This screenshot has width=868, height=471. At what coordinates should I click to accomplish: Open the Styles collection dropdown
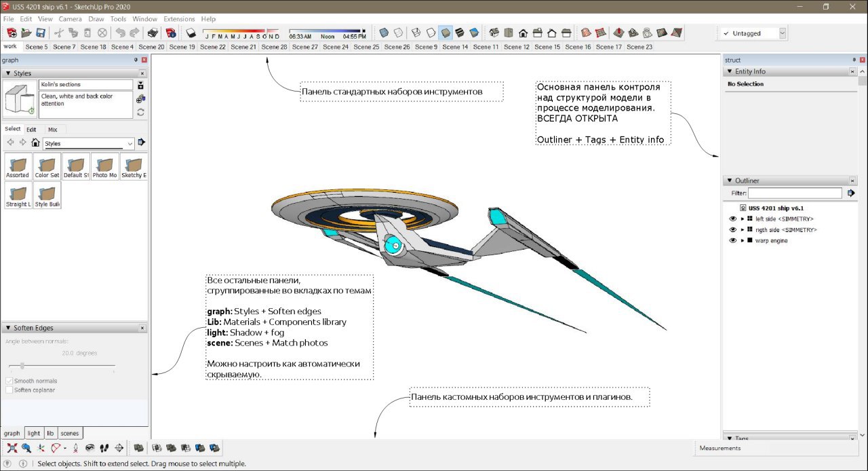(x=130, y=144)
